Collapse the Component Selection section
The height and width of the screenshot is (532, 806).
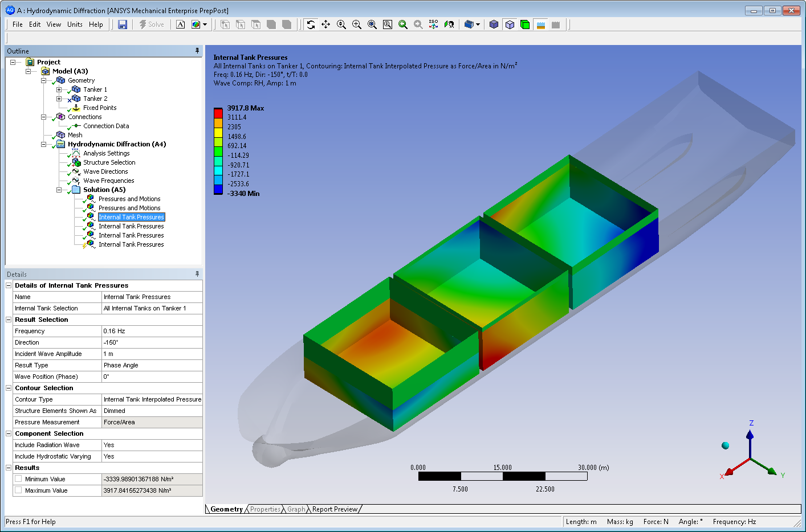9,433
